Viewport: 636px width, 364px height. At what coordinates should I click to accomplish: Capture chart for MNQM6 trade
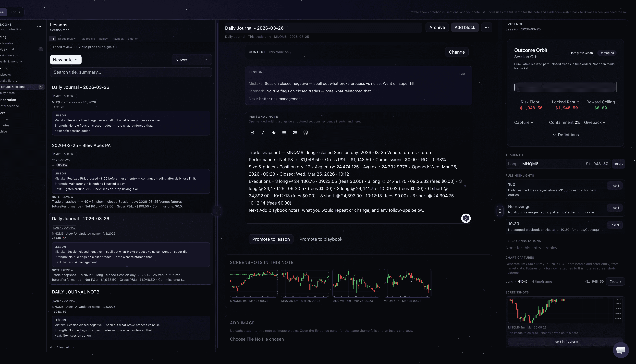coord(615,281)
